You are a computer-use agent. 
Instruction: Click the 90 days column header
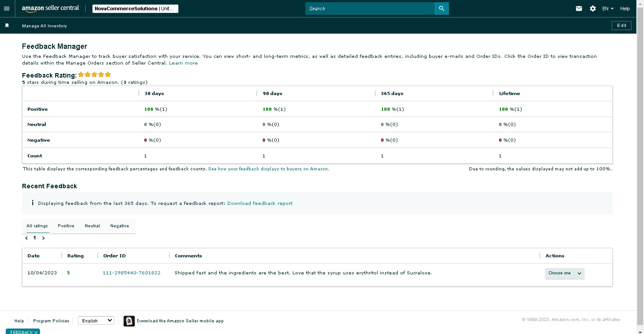pos(272,94)
